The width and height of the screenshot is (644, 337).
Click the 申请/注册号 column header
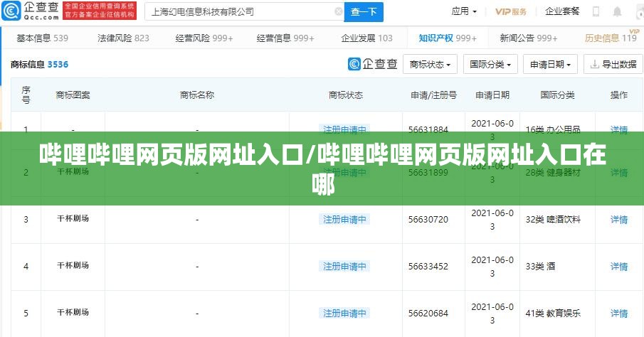pyautogui.click(x=433, y=95)
